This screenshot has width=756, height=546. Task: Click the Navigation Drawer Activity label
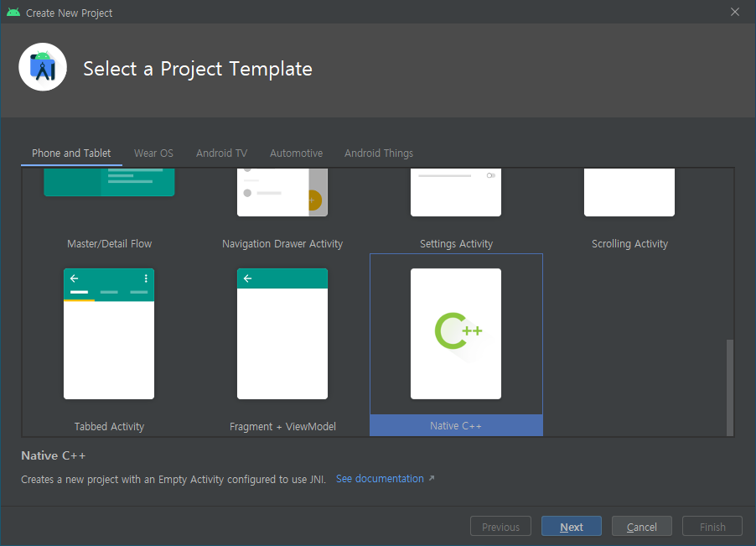(282, 243)
